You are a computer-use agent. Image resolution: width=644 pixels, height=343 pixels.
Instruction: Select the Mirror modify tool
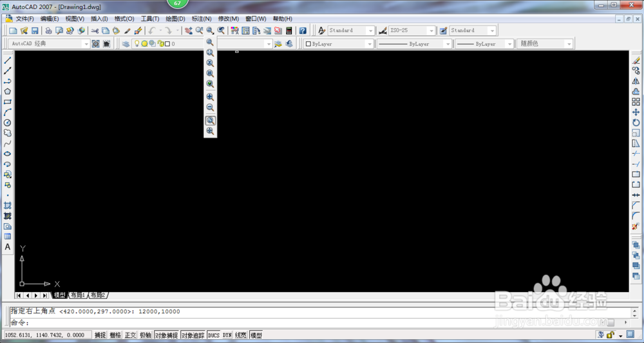pyautogui.click(x=636, y=81)
